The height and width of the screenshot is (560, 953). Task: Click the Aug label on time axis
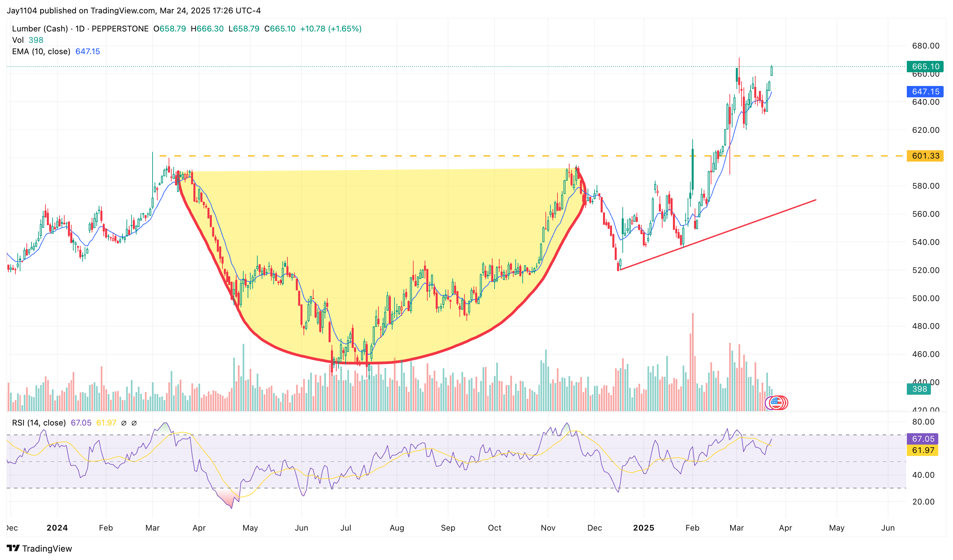click(x=397, y=528)
